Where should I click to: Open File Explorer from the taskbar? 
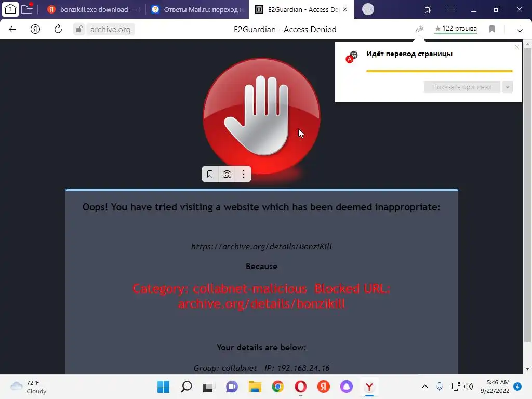(x=255, y=387)
